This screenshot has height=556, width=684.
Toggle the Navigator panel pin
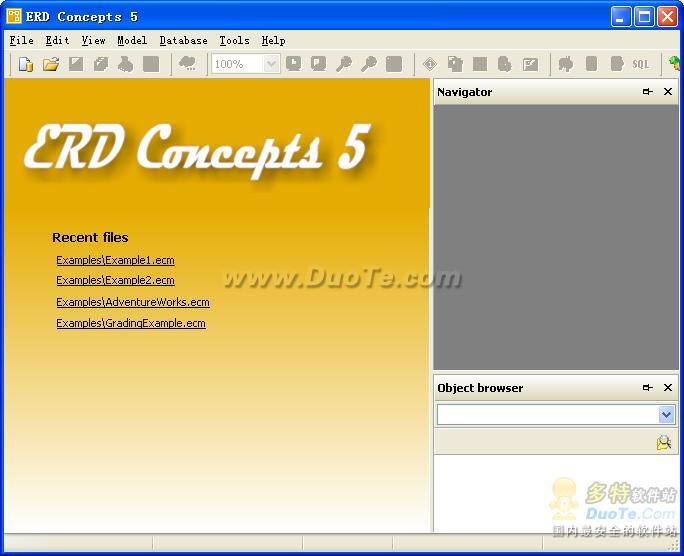point(647,92)
